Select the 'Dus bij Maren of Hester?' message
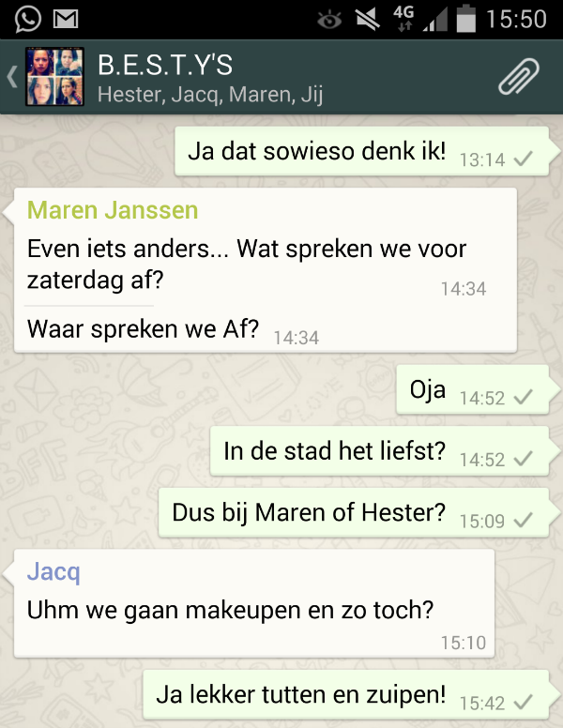The image size is (563, 728). pyautogui.click(x=354, y=513)
